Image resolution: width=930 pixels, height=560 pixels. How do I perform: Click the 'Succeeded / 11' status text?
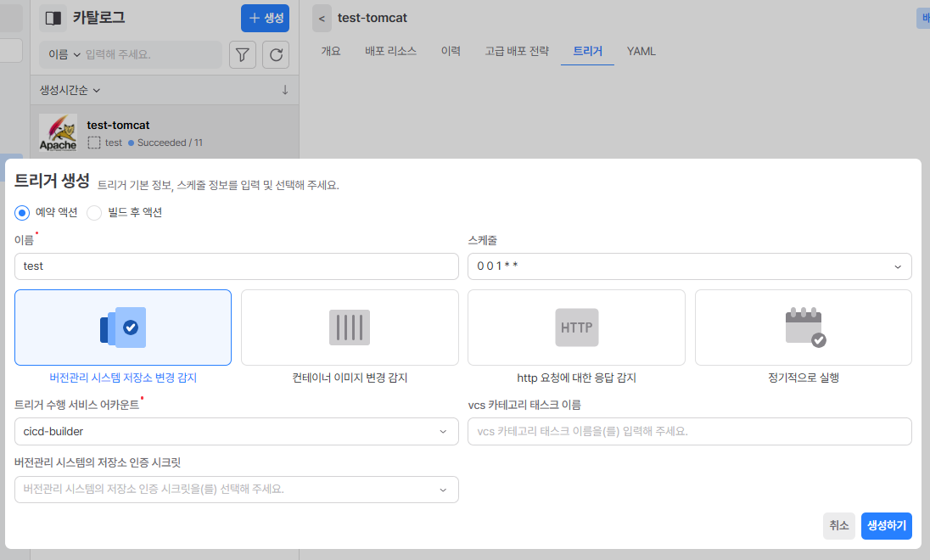click(171, 143)
